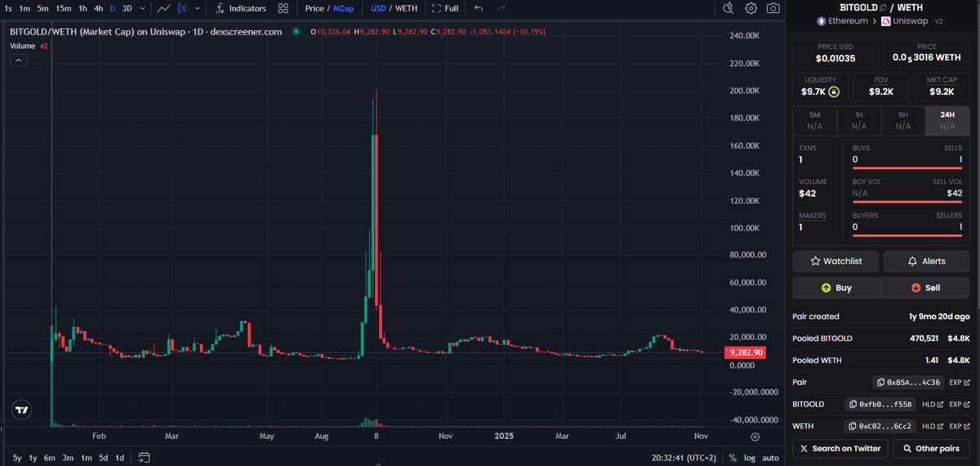
Task: Select the candlestick chart style icon
Action: (182, 8)
